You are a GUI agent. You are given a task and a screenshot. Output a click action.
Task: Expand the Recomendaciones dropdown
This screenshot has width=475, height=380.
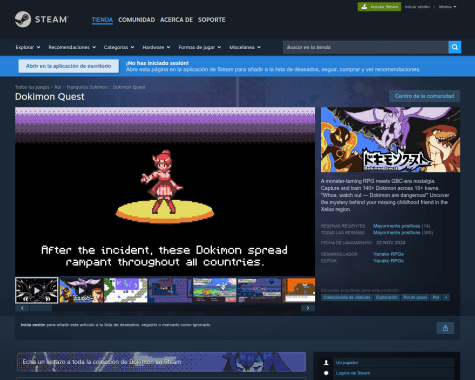[72, 47]
